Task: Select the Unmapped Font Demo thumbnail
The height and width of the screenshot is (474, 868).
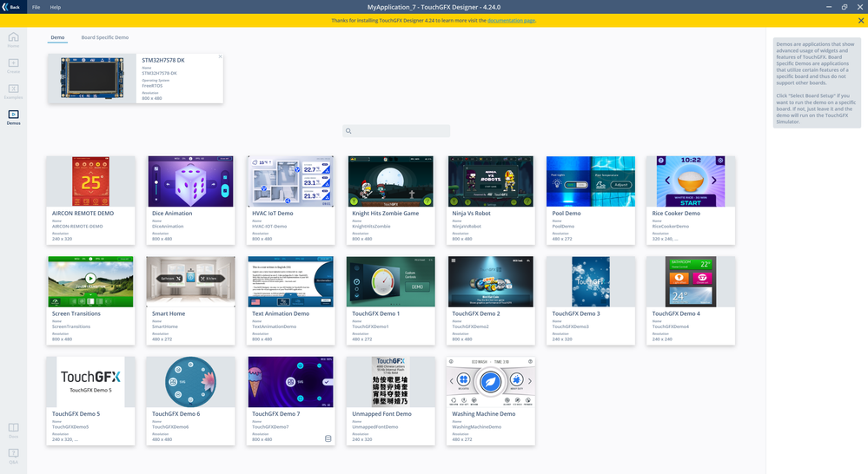Action: (391, 382)
